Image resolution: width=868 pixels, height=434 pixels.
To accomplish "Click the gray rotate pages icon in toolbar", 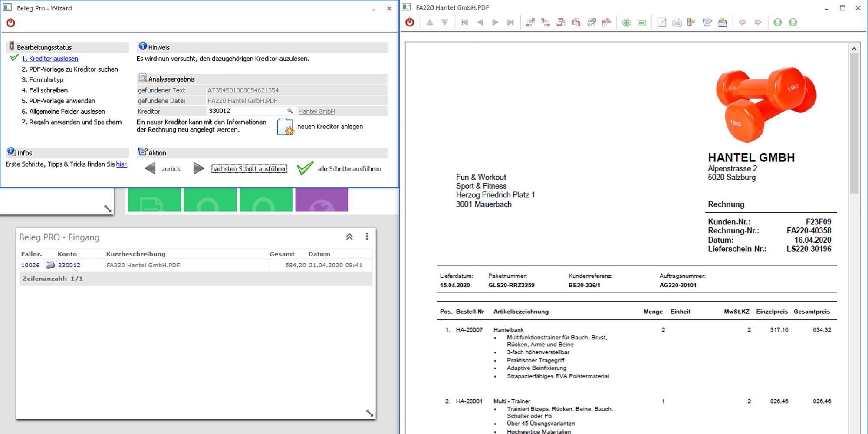I will click(x=591, y=22).
